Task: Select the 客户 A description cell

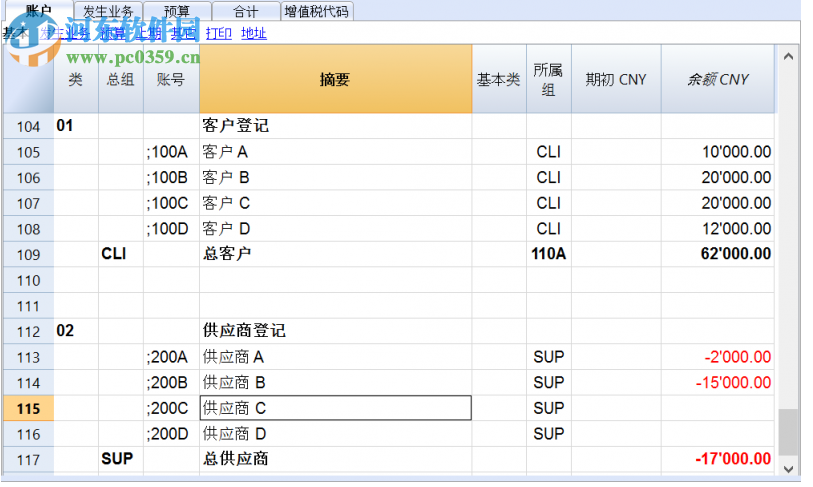Action: pyautogui.click(x=335, y=152)
